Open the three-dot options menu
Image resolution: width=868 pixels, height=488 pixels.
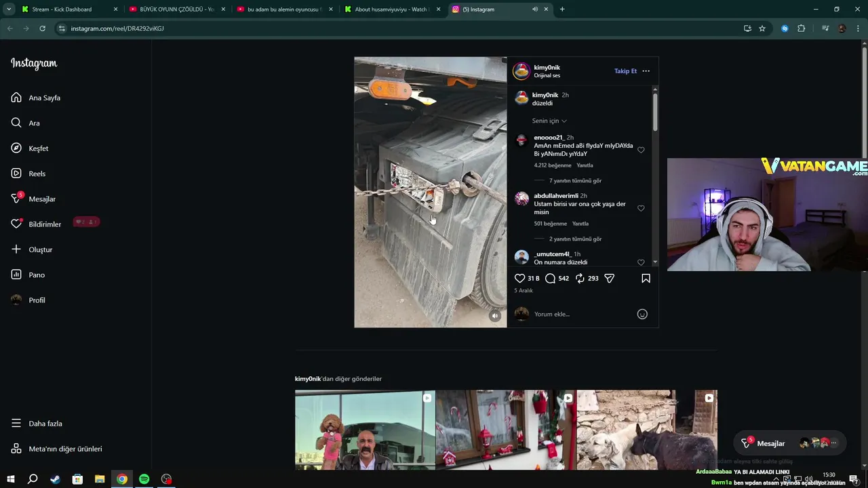(x=646, y=71)
